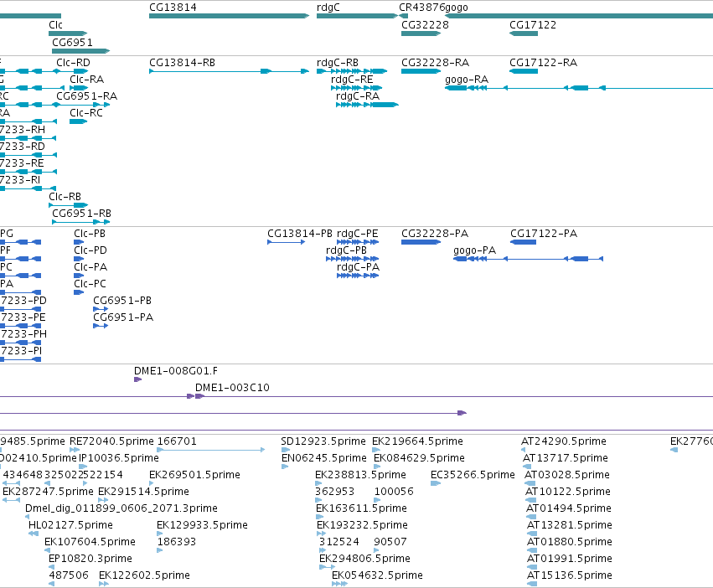Select EST EK054632.5prime
The height and width of the screenshot is (588, 713).
click(x=339, y=585)
